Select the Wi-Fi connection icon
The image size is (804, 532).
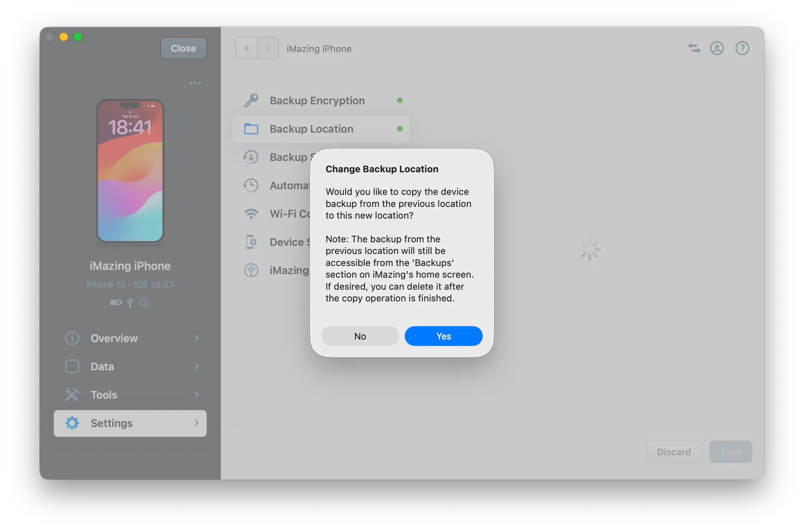click(251, 213)
